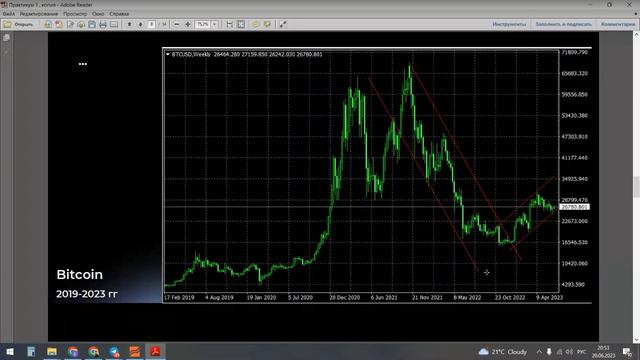Click the taskbar clock and date
The width and height of the screenshot is (640, 360).
[603, 352]
